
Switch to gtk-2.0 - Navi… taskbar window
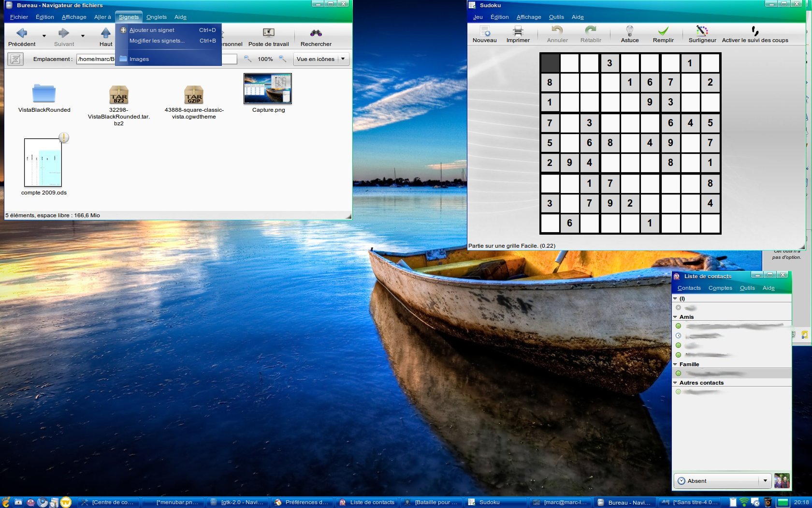point(238,502)
